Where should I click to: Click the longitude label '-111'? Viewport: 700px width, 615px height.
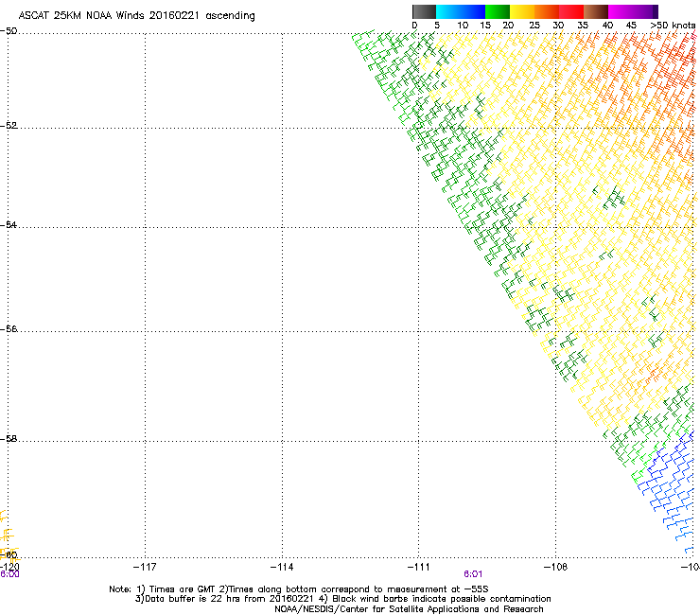point(418,567)
